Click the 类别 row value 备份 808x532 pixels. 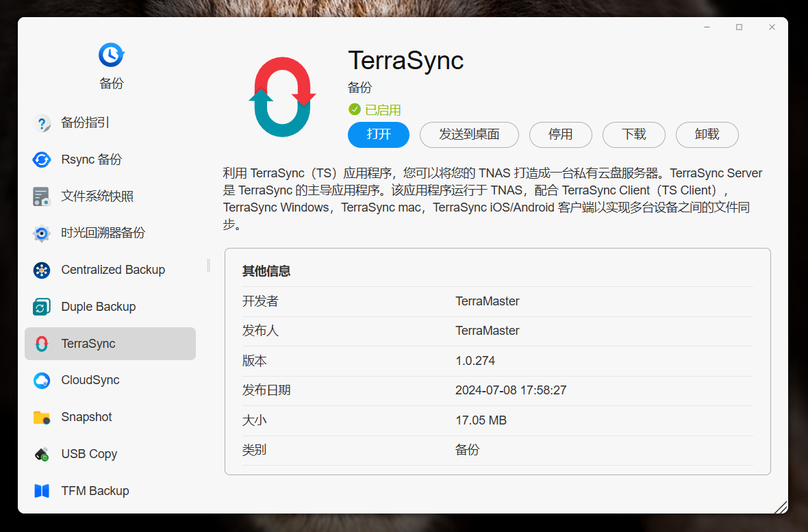[x=468, y=450]
